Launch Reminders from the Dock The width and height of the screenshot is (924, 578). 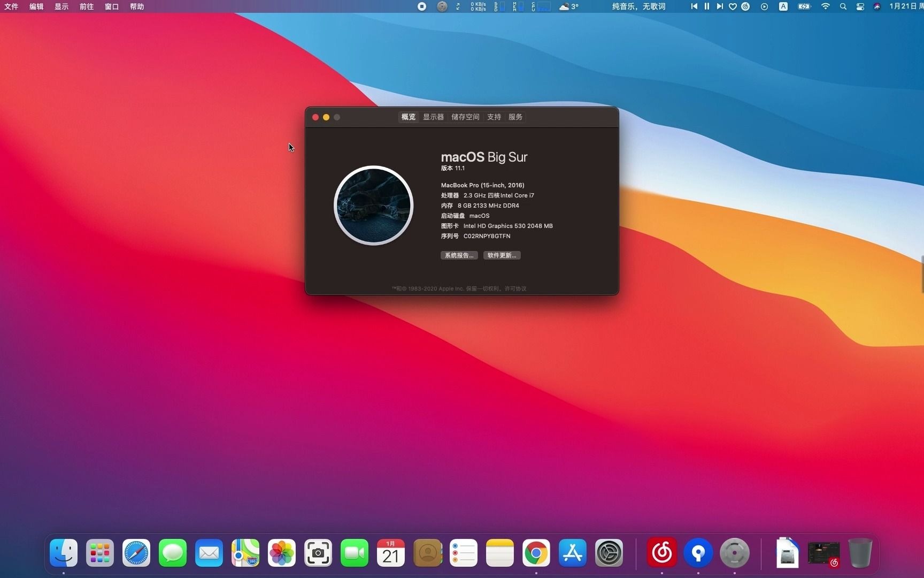(x=464, y=553)
